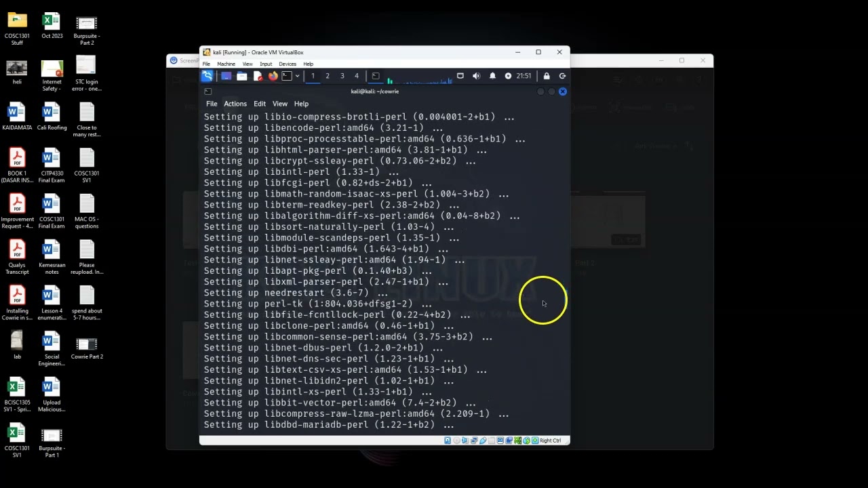Open the Kali dragon applications menu
This screenshot has height=488, width=868.
coord(208,76)
